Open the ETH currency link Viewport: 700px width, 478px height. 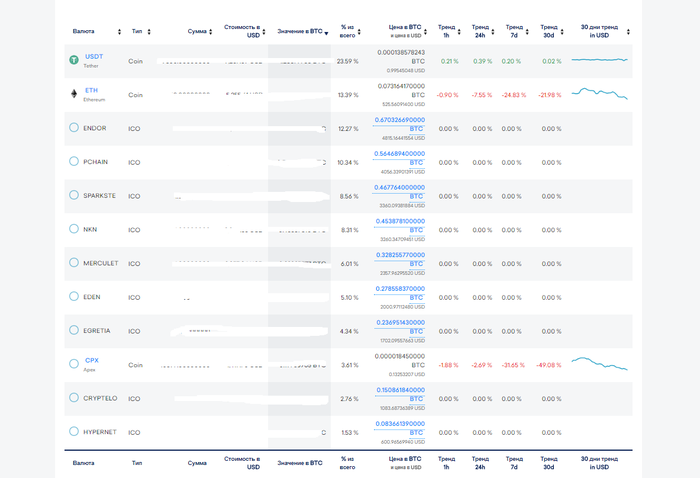[92, 90]
